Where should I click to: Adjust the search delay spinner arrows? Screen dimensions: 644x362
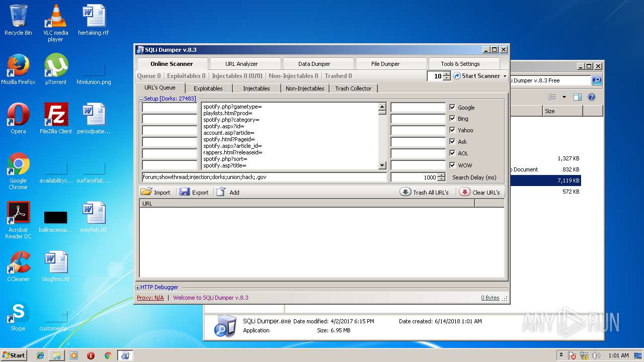[x=441, y=177]
